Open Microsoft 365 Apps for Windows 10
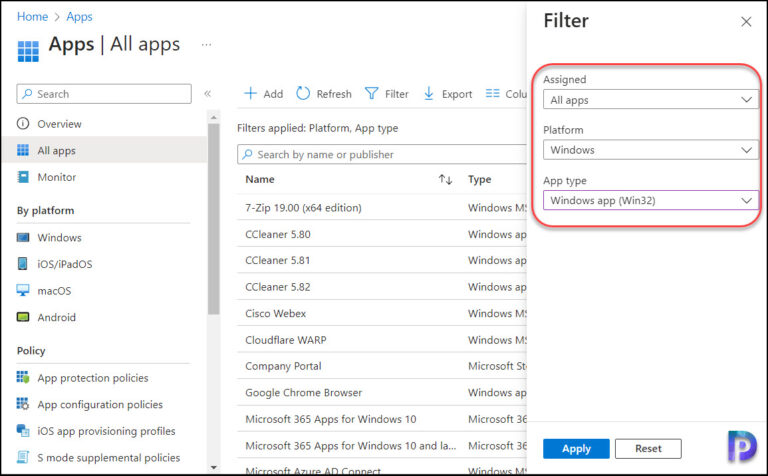The width and height of the screenshot is (768, 476). (x=331, y=419)
